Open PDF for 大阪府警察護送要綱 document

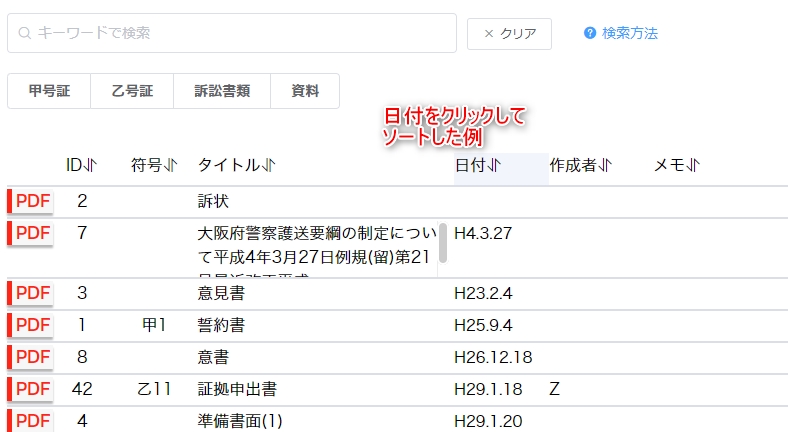(31, 233)
